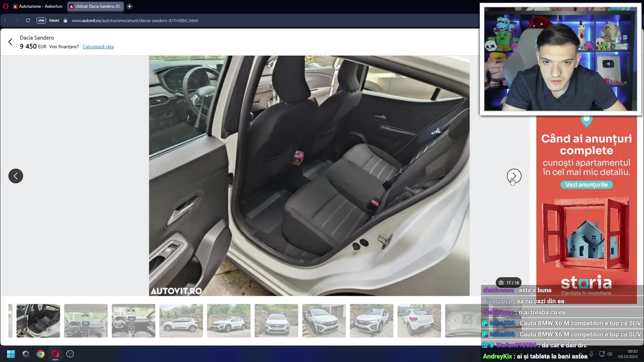This screenshot has height=362, width=644.
Task: Select the front-left three-quarter view thumbnail
Action: tap(371, 321)
